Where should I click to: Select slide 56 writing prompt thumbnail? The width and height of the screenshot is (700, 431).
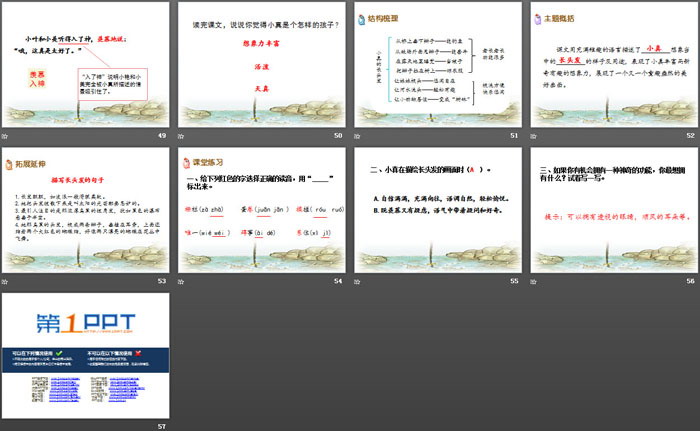pyautogui.click(x=614, y=210)
